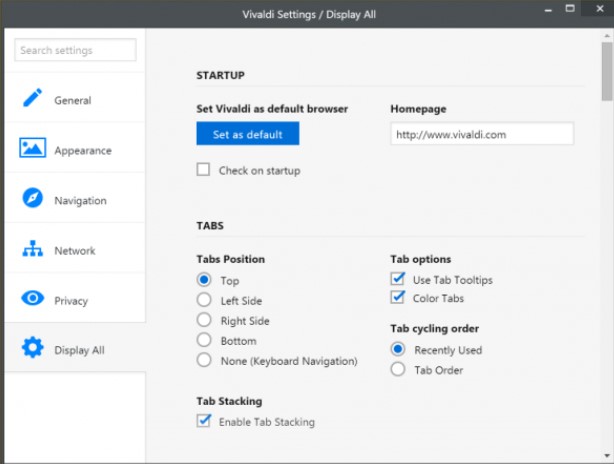Click the Homepage URL field
This screenshot has width=614, height=464.
(x=481, y=134)
